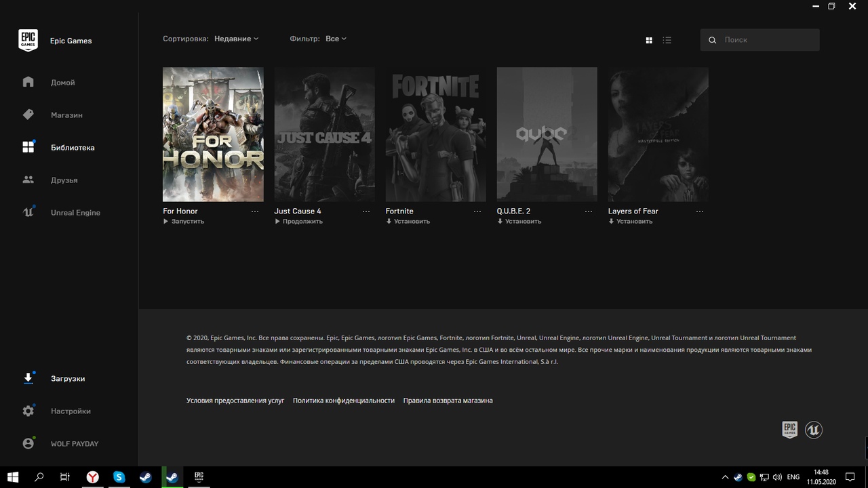Install Q.U.B.E. 2 via Установить

click(x=519, y=222)
